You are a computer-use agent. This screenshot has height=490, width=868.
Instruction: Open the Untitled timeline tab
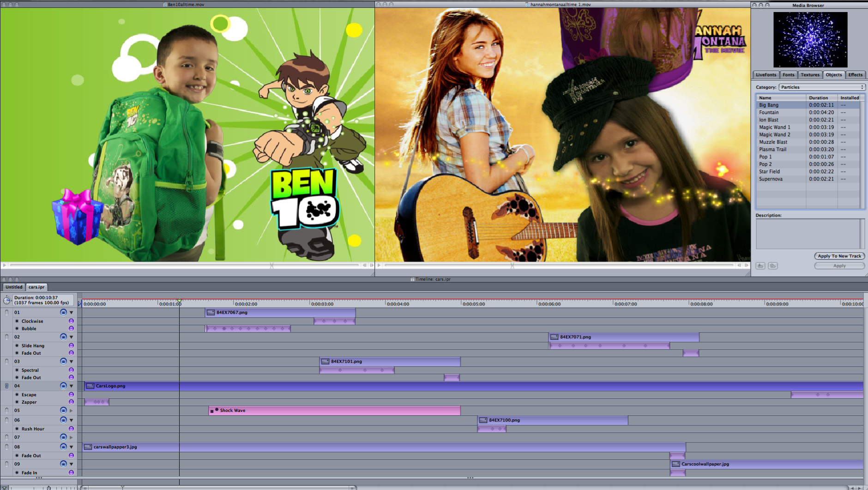pos(14,287)
